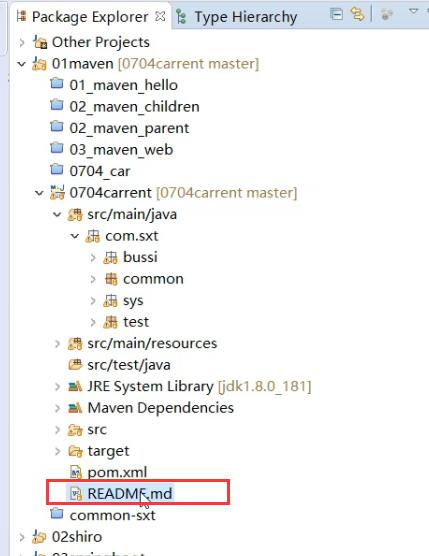The width and height of the screenshot is (429, 556).
Task: Click the test package icon
Action: coord(110,322)
